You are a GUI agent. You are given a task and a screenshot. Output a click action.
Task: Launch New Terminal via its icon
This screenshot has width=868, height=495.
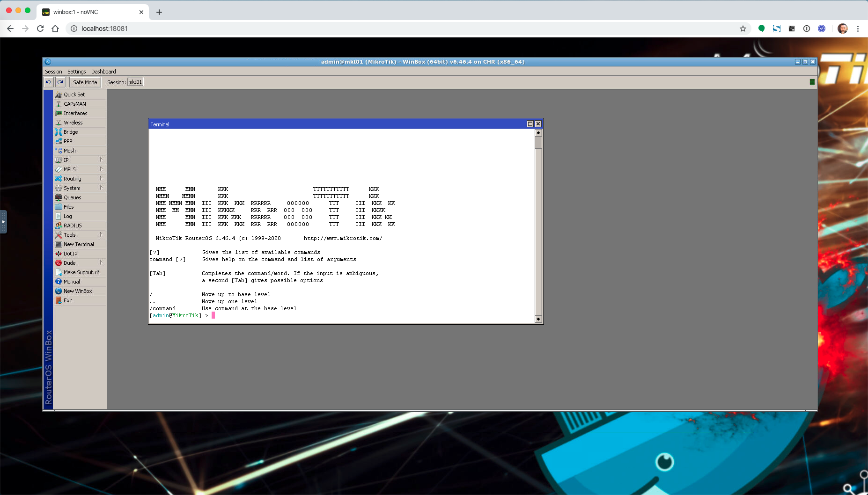59,244
